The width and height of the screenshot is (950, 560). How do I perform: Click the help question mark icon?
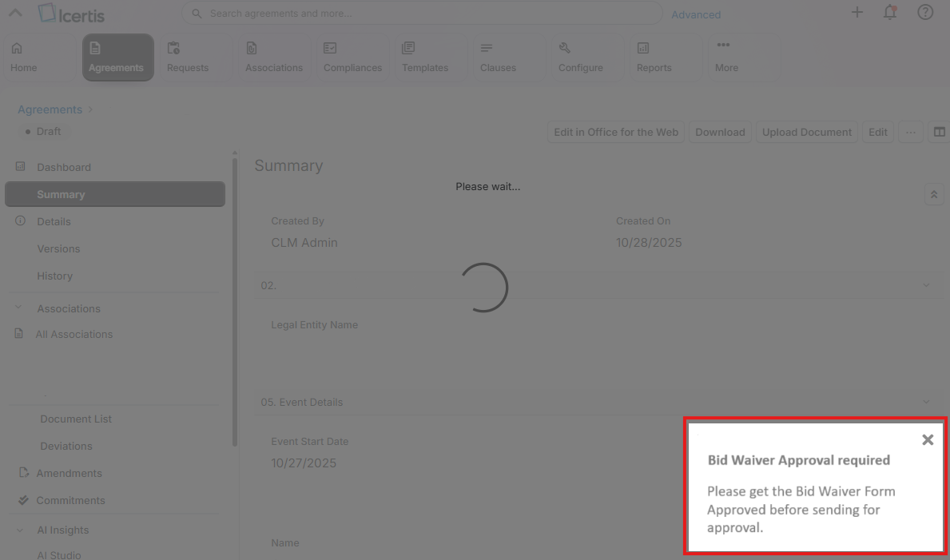[925, 13]
